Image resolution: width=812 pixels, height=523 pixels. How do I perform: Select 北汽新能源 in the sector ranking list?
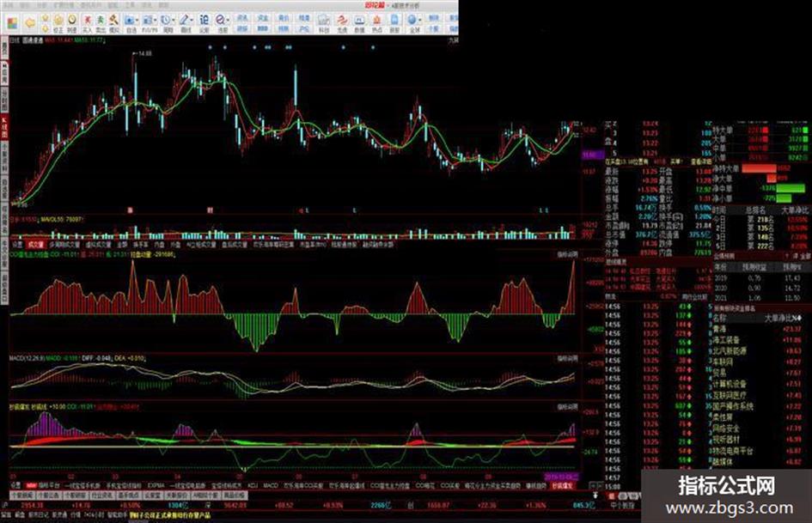click(730, 350)
